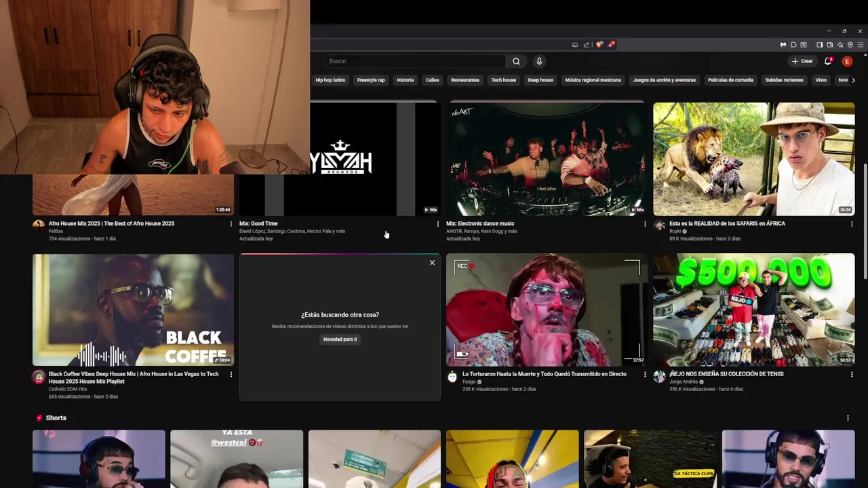Click the Brave Shields lion icon
Screen dimensions: 868x488
point(599,45)
